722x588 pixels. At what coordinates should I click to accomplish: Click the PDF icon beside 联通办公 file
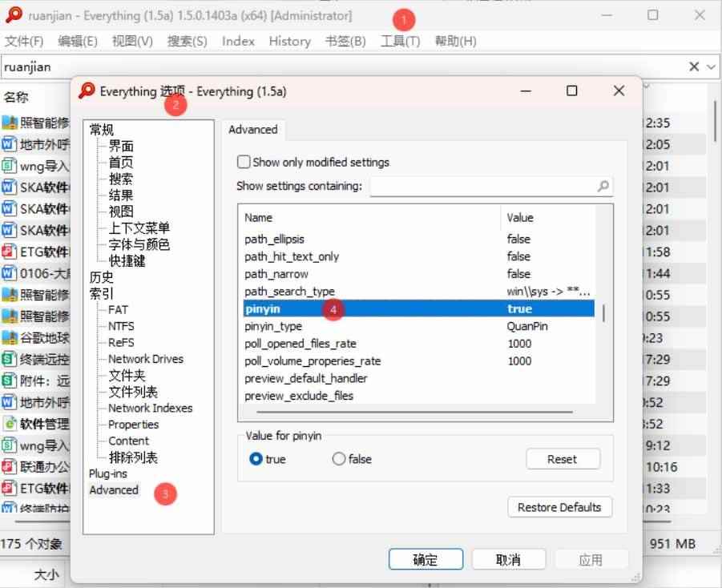tap(9, 467)
